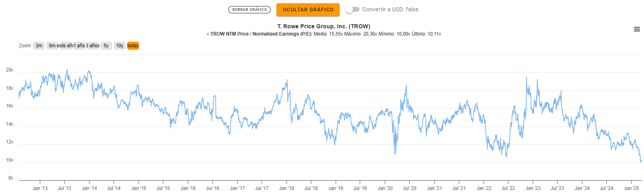The height and width of the screenshot is (192, 644).
Task: Zoom chart to 5y range
Action: coord(106,46)
